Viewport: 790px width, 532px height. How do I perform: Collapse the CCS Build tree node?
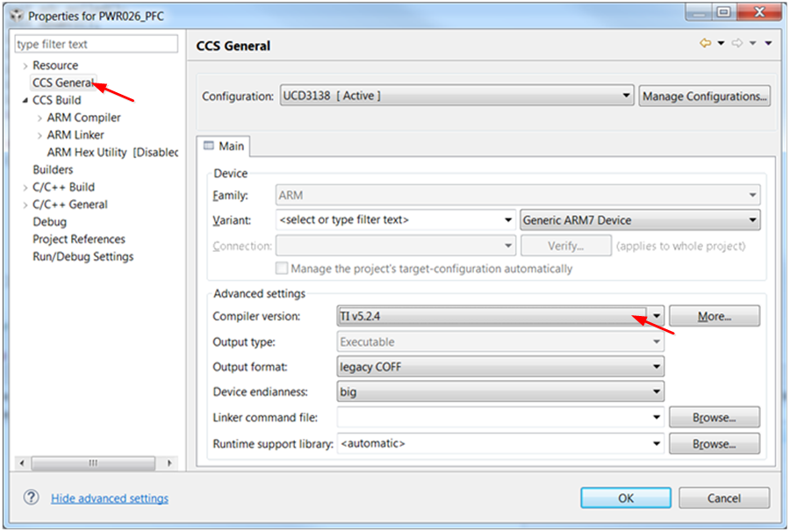[x=25, y=100]
